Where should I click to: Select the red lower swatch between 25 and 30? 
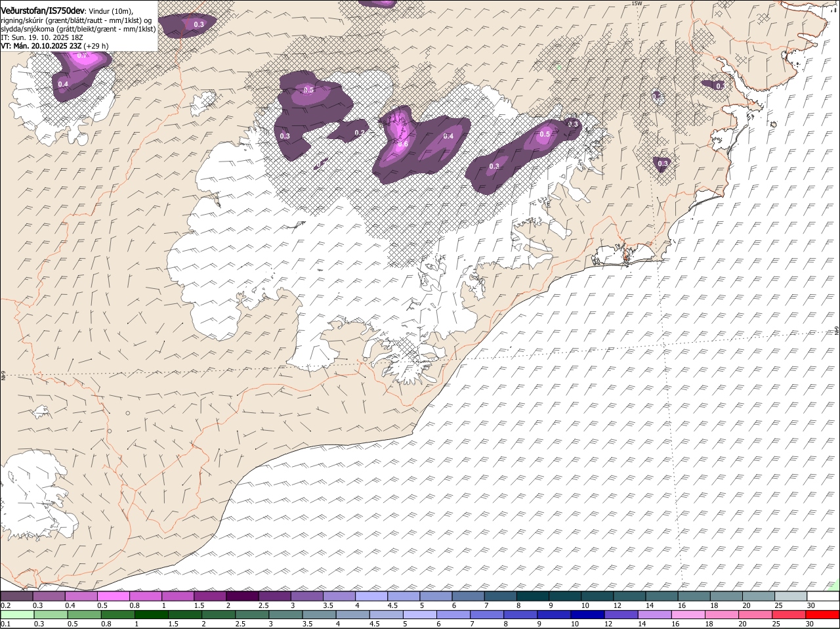(789, 615)
